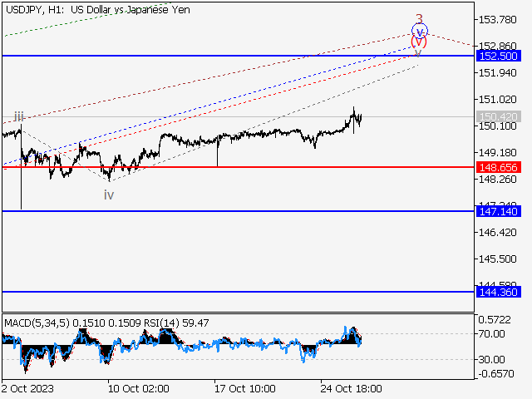Click the blue circled v wave marker
The image size is (532, 399).
tap(420, 32)
